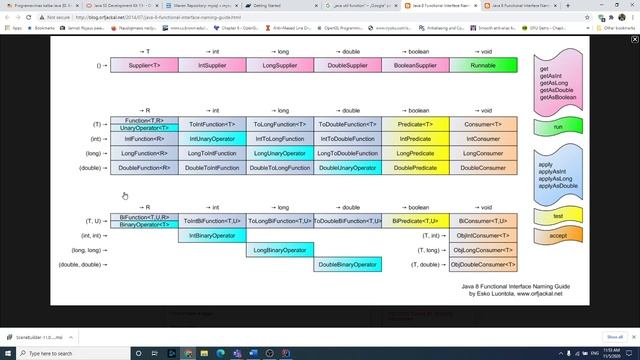Open the Windows notification center
The image size is (640, 360).
coord(629,353)
